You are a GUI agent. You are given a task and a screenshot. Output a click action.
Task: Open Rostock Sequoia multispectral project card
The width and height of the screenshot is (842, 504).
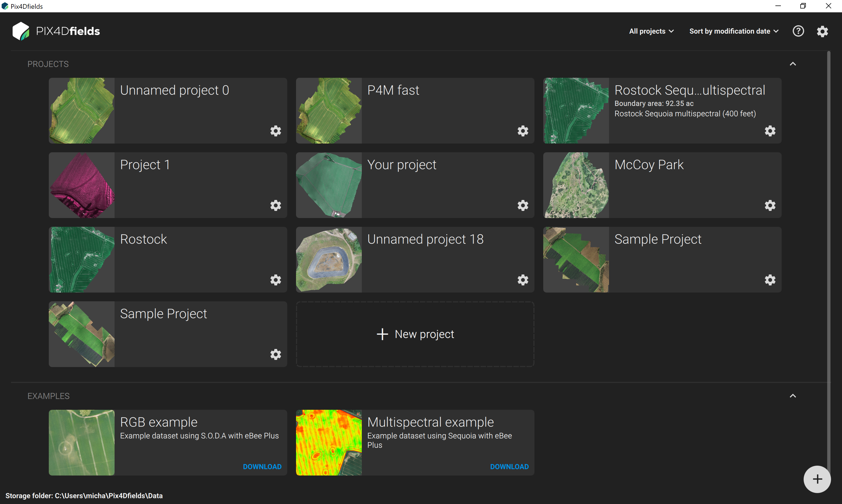690,102
